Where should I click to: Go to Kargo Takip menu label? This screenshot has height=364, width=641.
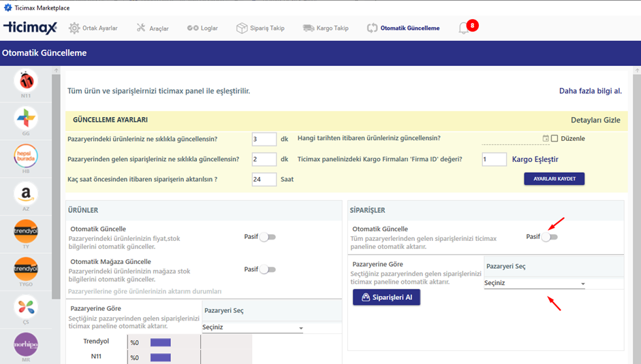pyautogui.click(x=332, y=28)
